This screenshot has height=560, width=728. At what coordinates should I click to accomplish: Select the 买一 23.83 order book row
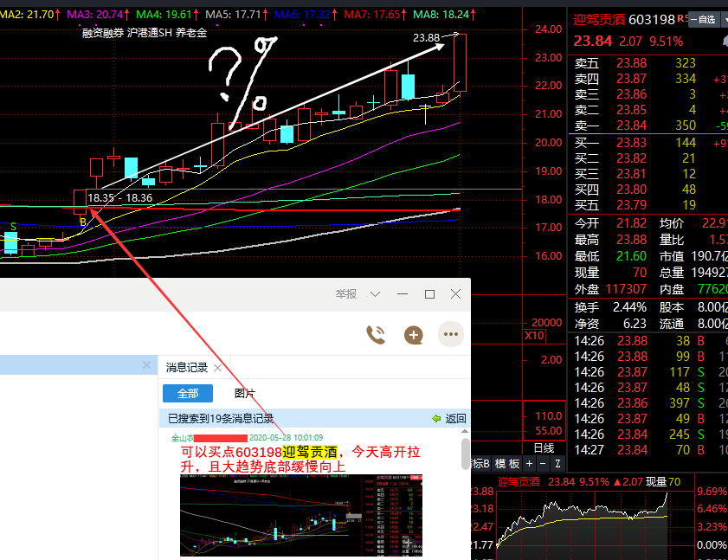pos(647,143)
